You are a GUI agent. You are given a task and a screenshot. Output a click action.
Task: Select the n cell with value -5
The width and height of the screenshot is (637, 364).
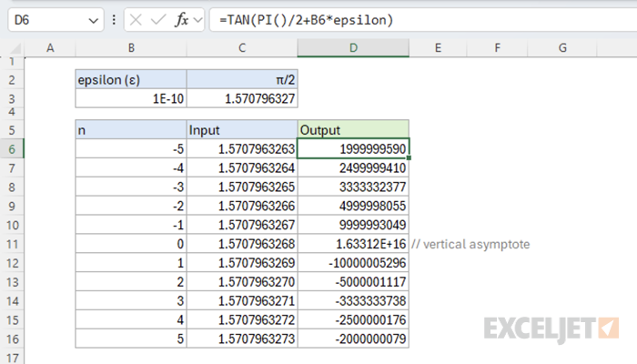pos(131,149)
